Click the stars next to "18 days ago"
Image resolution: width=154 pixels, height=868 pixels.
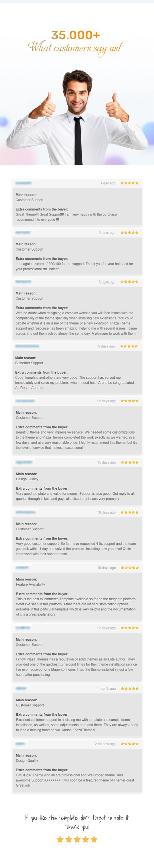coord(129,512)
